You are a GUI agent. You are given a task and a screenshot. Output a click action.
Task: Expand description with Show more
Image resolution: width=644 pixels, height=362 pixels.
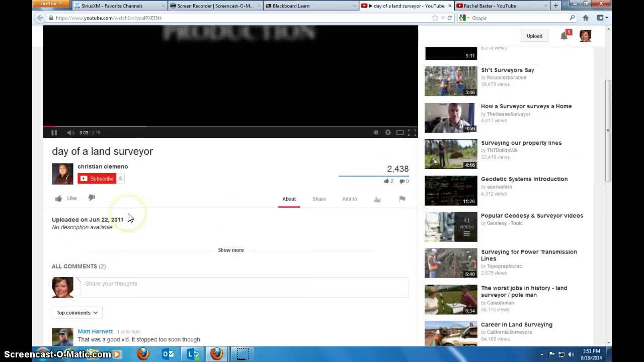tap(231, 250)
